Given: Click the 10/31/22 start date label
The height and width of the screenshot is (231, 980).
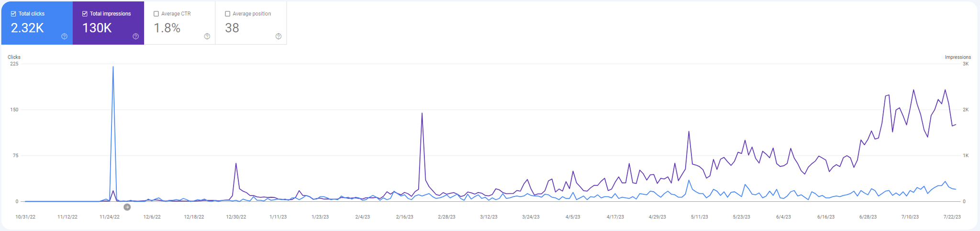Looking at the screenshot, I should tap(25, 217).
